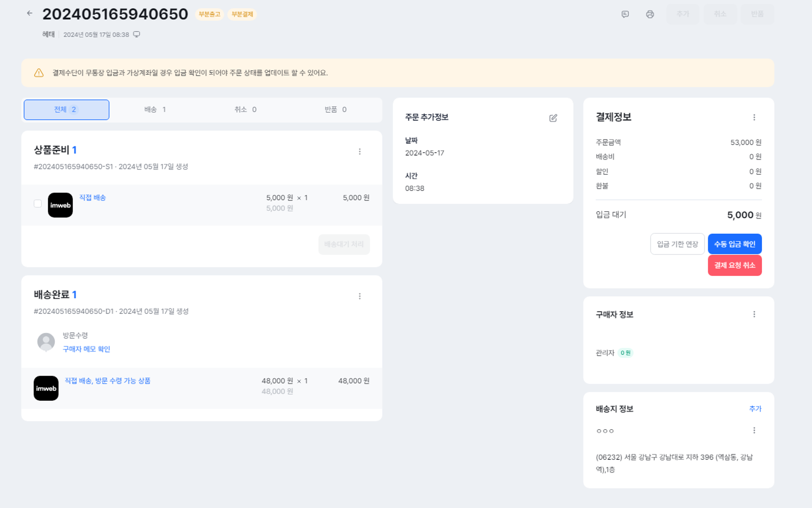Open the delivery address more options menu
Image resolution: width=812 pixels, height=508 pixels.
tap(754, 430)
